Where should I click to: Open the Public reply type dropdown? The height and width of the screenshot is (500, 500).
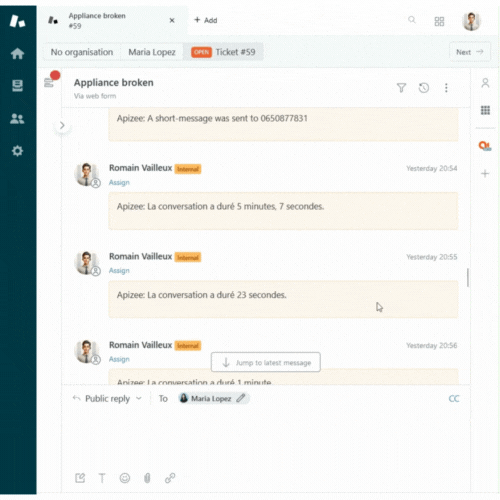[107, 398]
